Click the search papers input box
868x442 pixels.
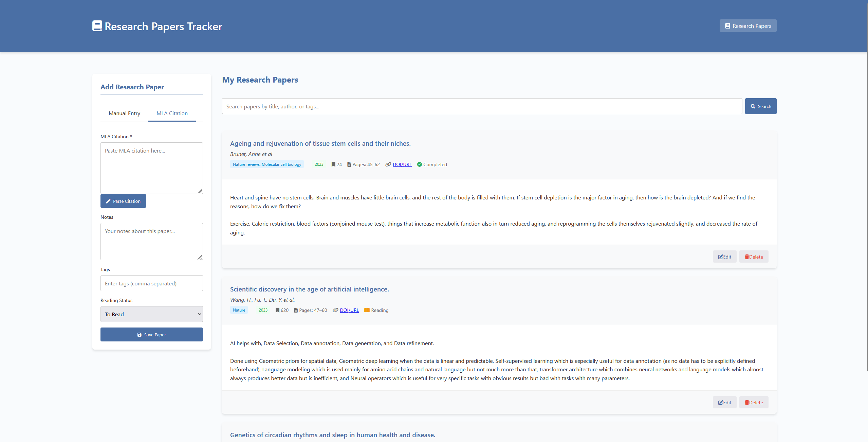[482, 106]
